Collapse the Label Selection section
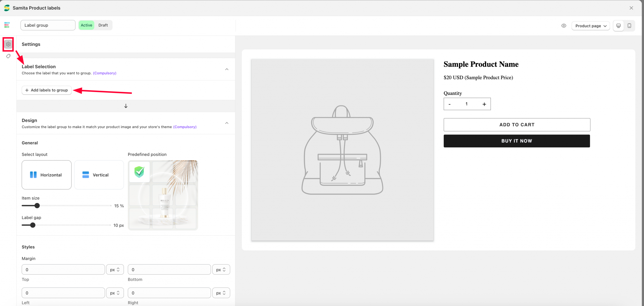This screenshot has height=306, width=644. (227, 69)
